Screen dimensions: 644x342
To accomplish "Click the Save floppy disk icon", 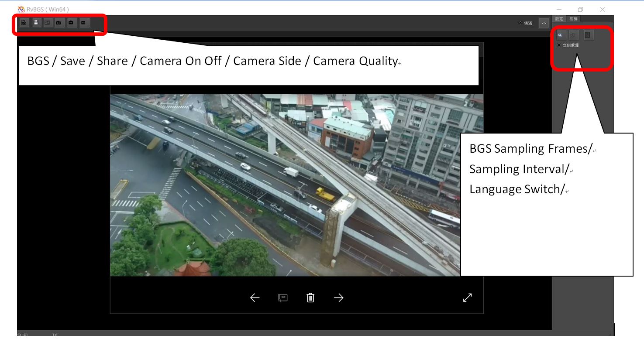I will point(37,23).
